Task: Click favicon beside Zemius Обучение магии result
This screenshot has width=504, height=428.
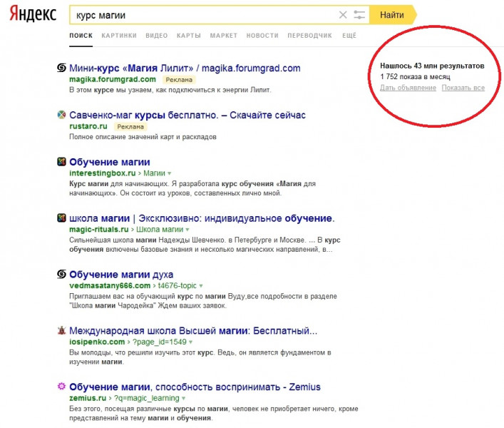Action: pos(61,387)
